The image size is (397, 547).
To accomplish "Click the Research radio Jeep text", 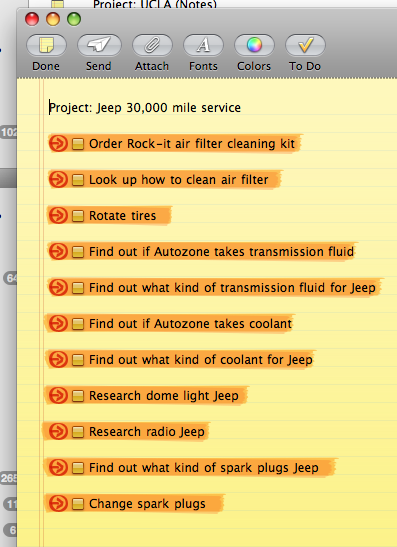I will point(147,432).
